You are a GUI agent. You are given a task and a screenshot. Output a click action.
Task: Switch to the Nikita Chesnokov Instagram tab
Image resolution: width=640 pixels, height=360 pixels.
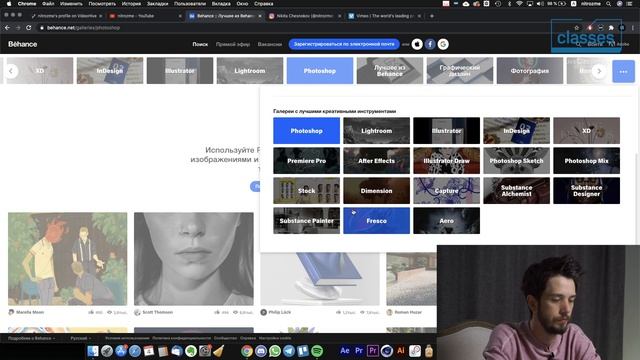coord(304,16)
